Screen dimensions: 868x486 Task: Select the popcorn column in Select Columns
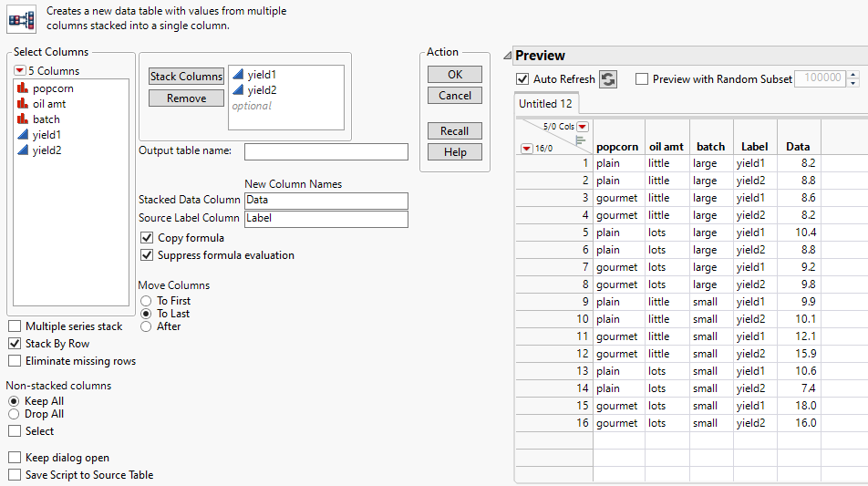(53, 88)
